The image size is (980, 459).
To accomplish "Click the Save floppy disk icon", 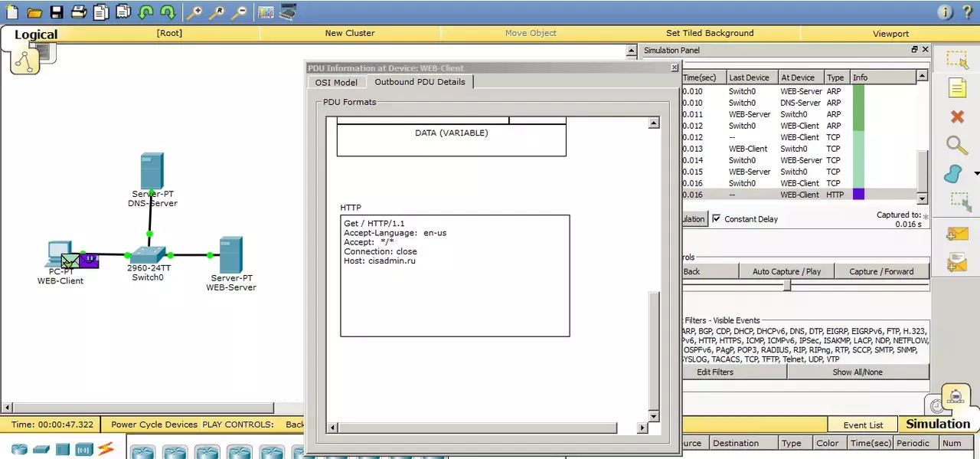I will (57, 12).
